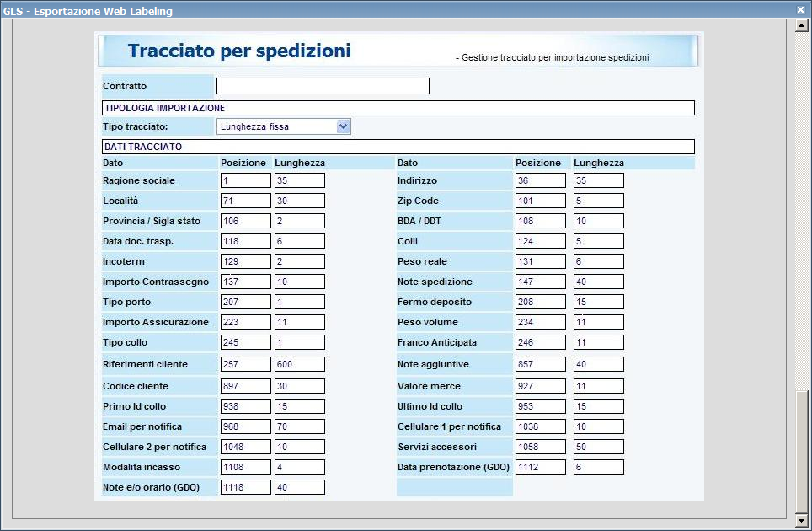Edit Ultimo Id collo position field
Image resolution: width=812 pixels, height=531 pixels.
541,406
